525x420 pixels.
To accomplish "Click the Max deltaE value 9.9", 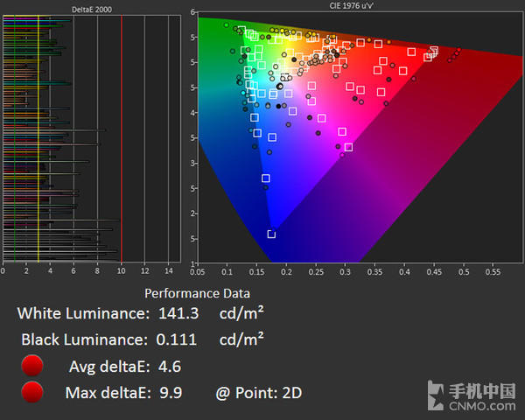I will pos(171,393).
